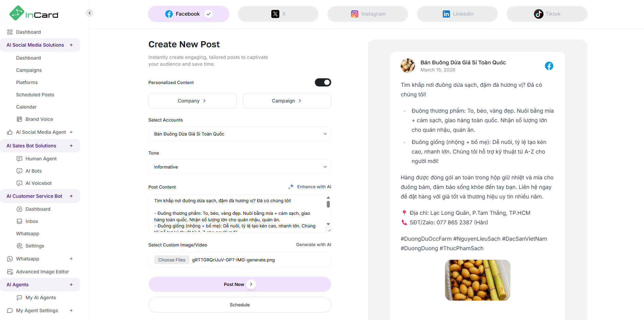Deselect the Facebook platform checkmark
This screenshot has height=320, width=644.
(209, 14)
